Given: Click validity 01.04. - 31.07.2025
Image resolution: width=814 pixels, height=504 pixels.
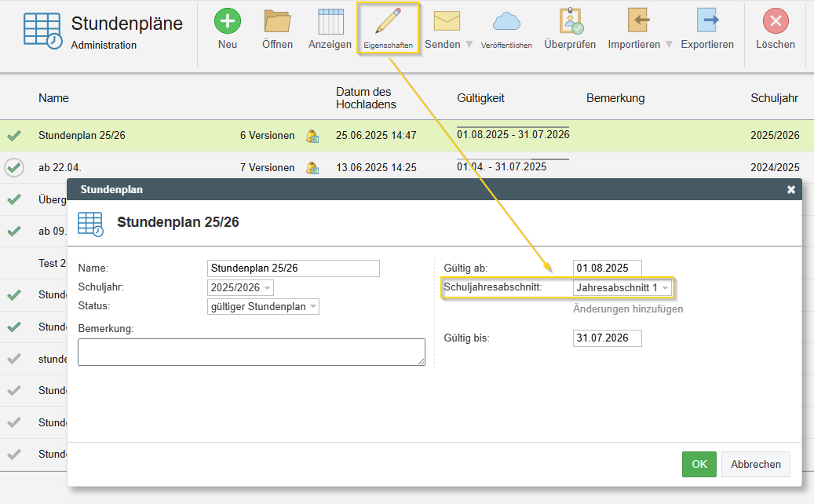Looking at the screenshot, I should [x=502, y=166].
